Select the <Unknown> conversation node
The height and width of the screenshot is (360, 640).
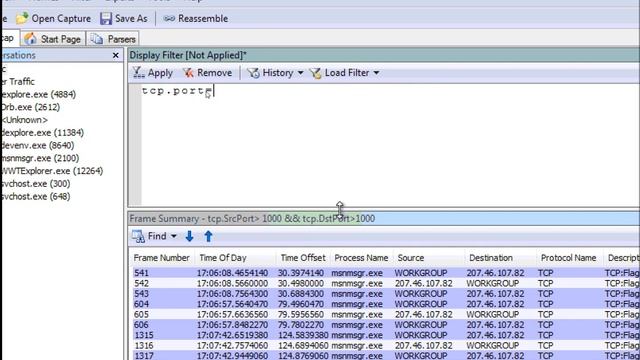pyautogui.click(x=24, y=120)
